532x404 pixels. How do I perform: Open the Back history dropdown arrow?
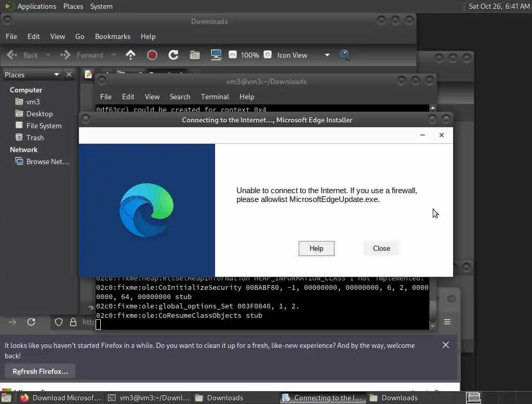click(x=48, y=55)
